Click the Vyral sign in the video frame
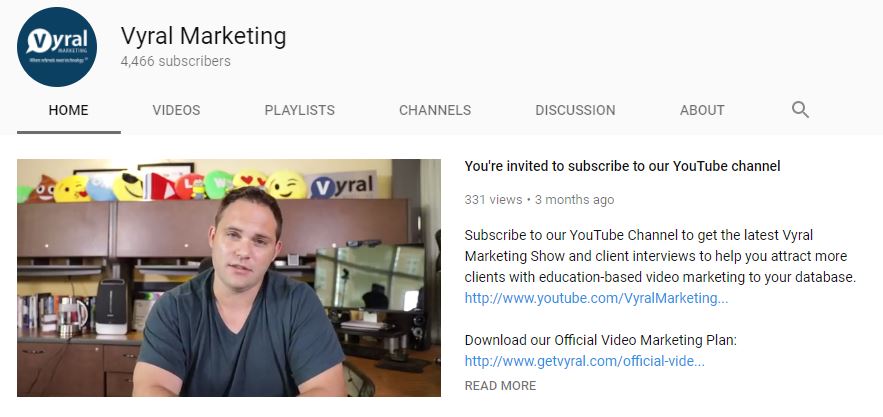Screen dimensions: 883x417 pos(343,185)
